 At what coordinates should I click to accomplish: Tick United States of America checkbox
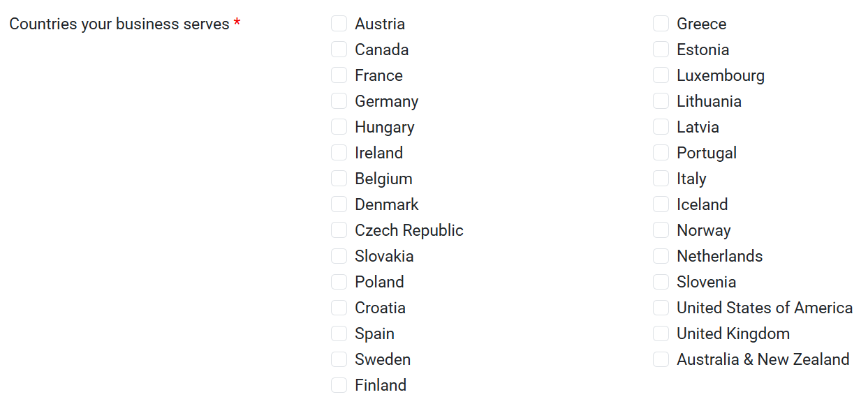661,308
